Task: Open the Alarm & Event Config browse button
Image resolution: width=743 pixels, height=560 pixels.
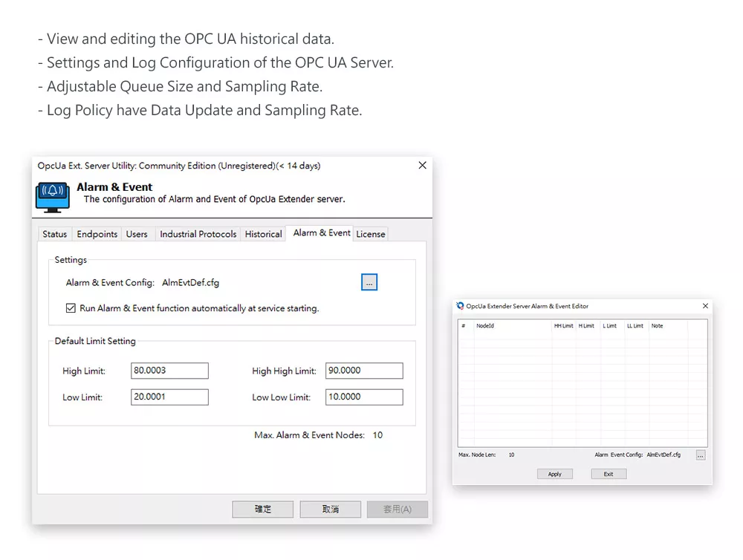Action: (x=369, y=282)
